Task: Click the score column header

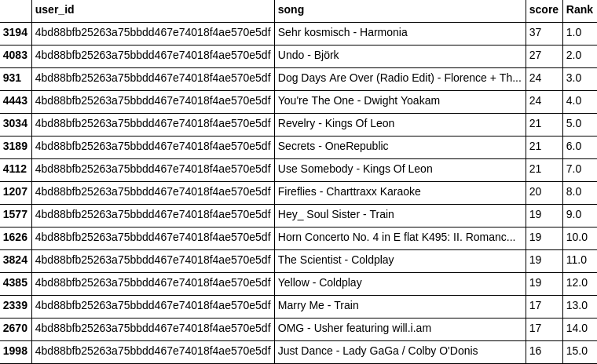Action: pos(544,10)
